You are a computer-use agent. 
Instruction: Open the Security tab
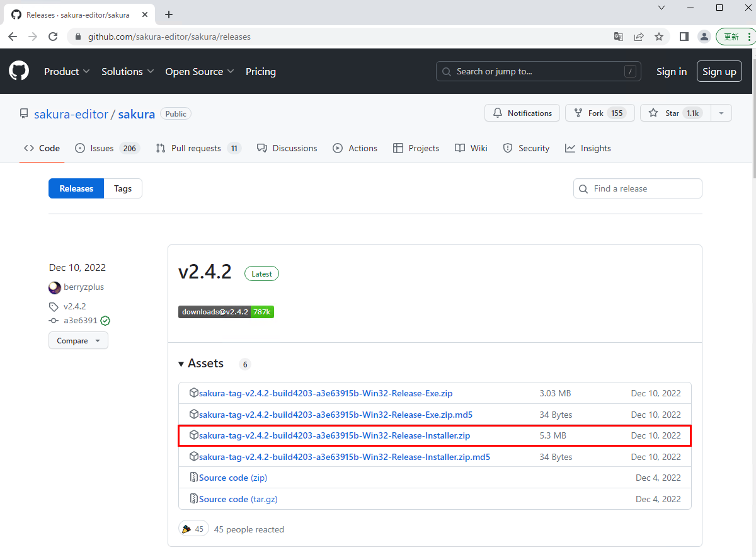(x=526, y=149)
